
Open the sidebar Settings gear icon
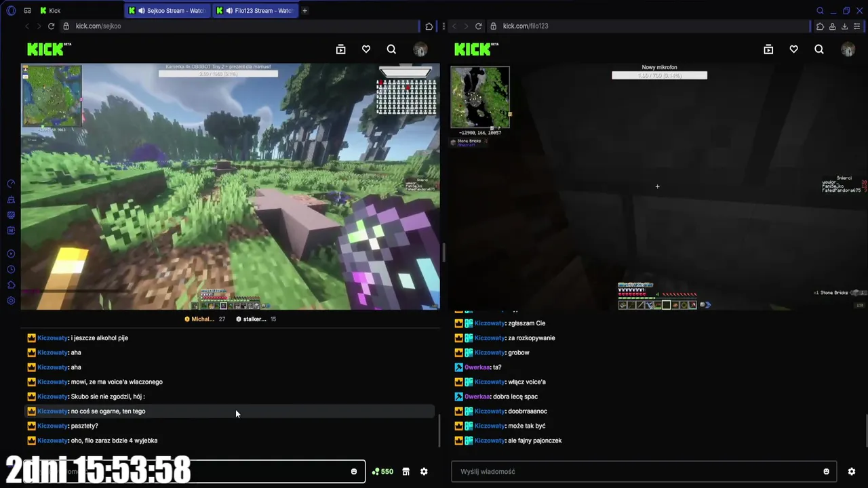(x=11, y=300)
